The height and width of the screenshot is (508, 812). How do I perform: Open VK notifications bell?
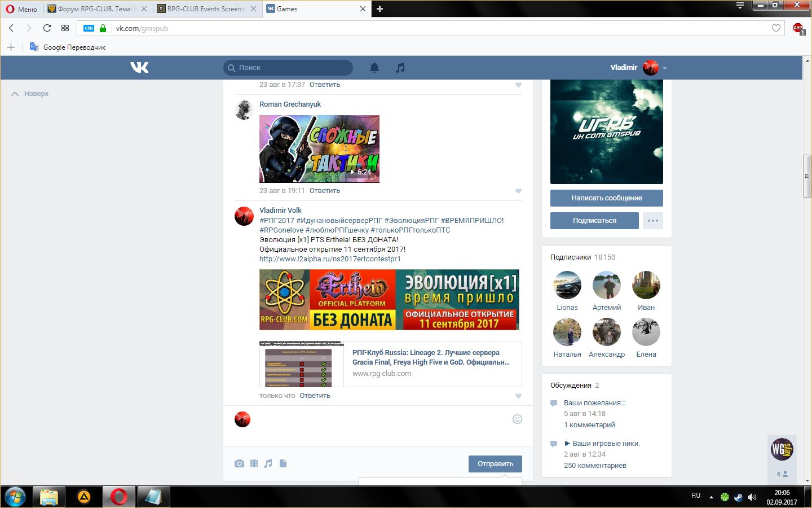tap(374, 68)
